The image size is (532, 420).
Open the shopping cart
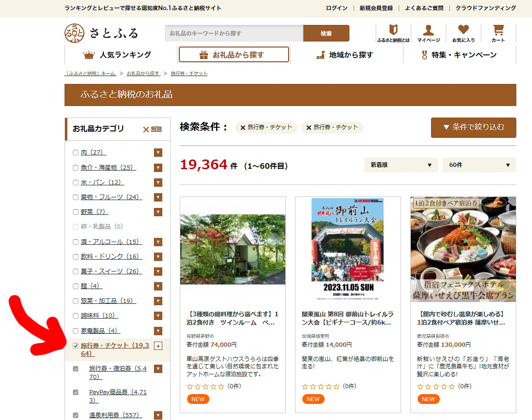(498, 32)
